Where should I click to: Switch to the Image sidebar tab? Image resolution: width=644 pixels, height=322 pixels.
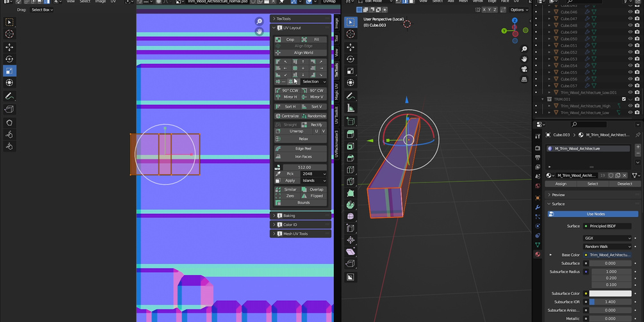click(x=336, y=23)
